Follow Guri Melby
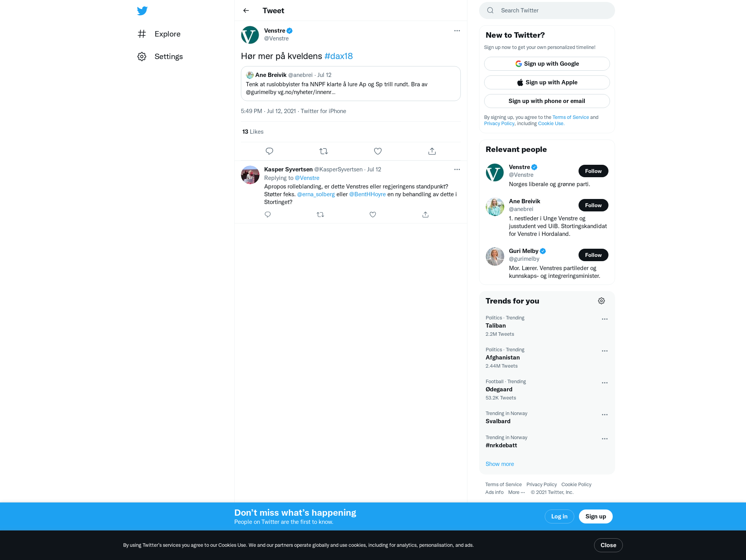The height and width of the screenshot is (560, 746). point(593,255)
